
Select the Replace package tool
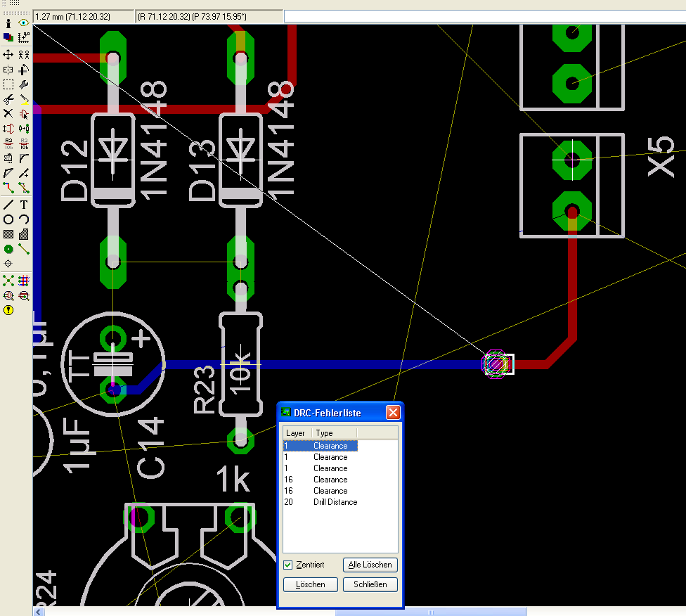tap(24, 129)
